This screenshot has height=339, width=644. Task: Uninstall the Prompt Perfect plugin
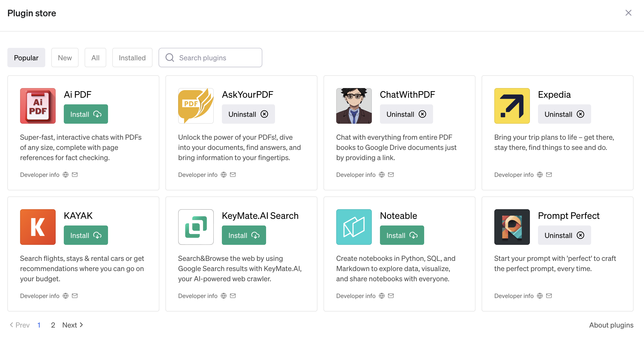564,235
